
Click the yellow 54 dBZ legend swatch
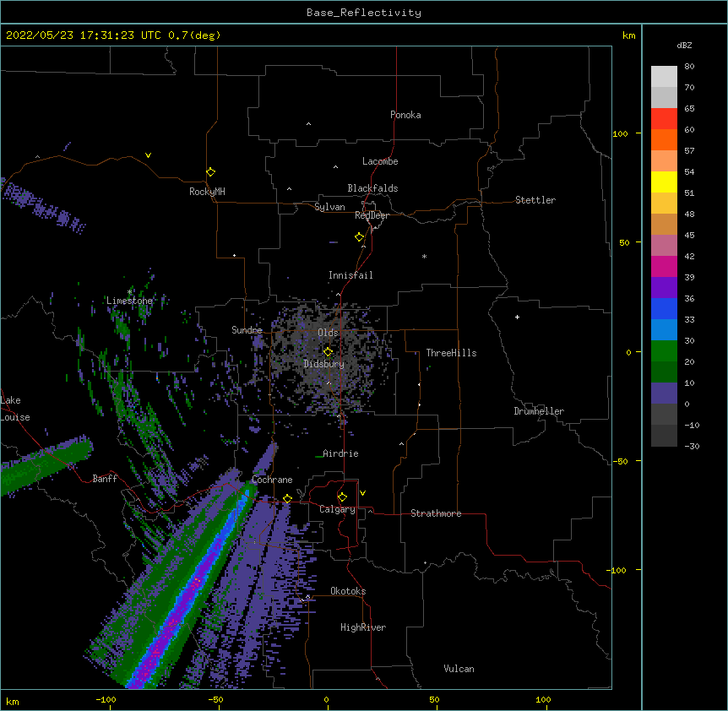pyautogui.click(x=664, y=182)
